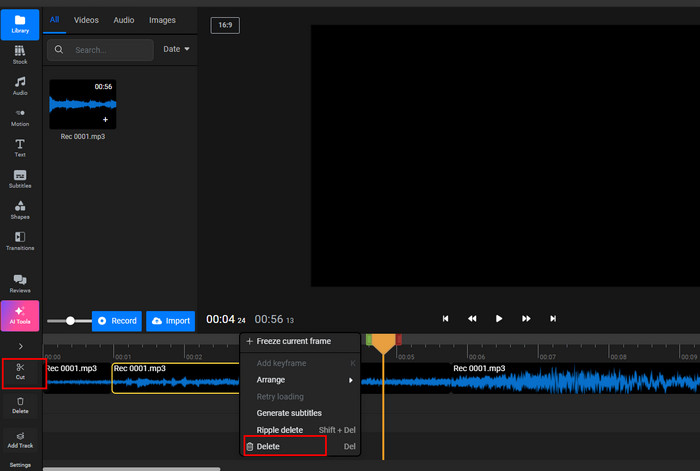Switch to the Images tab
Image resolution: width=700 pixels, height=471 pixels.
coord(162,20)
